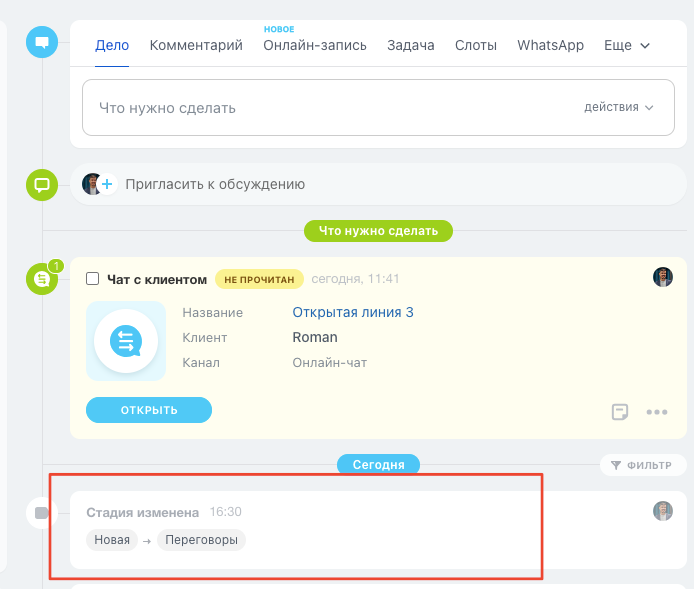Click the blue chat bubble timeline icon
694x589 pixels.
coord(42,42)
